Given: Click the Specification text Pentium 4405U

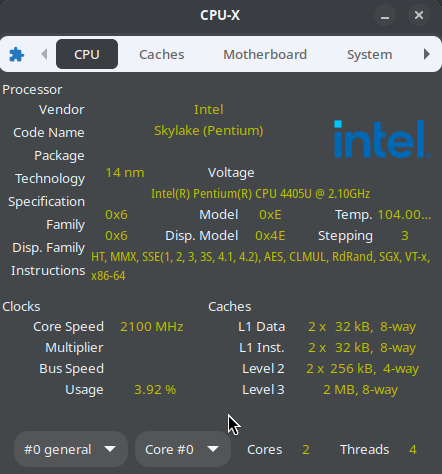Looking at the screenshot, I should coord(260,194).
